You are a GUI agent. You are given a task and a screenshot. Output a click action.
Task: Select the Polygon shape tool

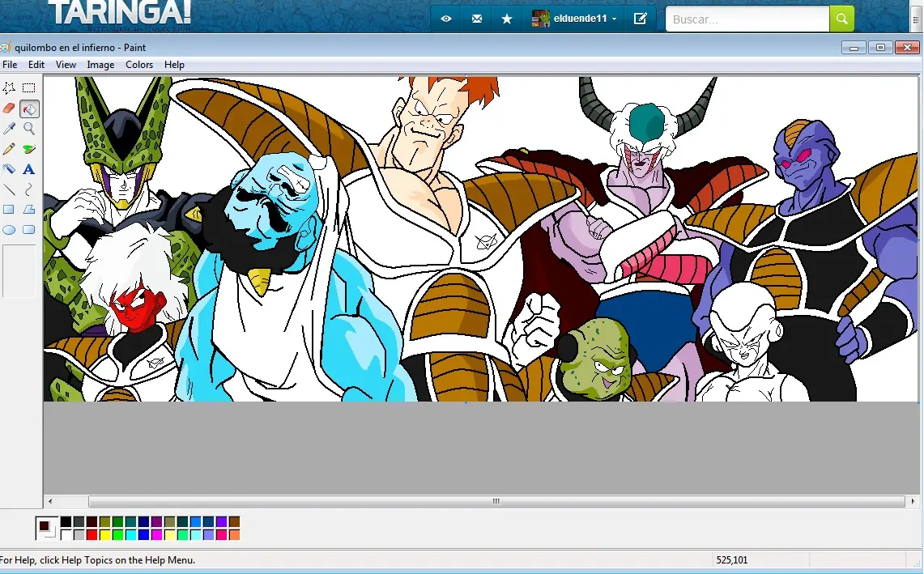click(28, 210)
